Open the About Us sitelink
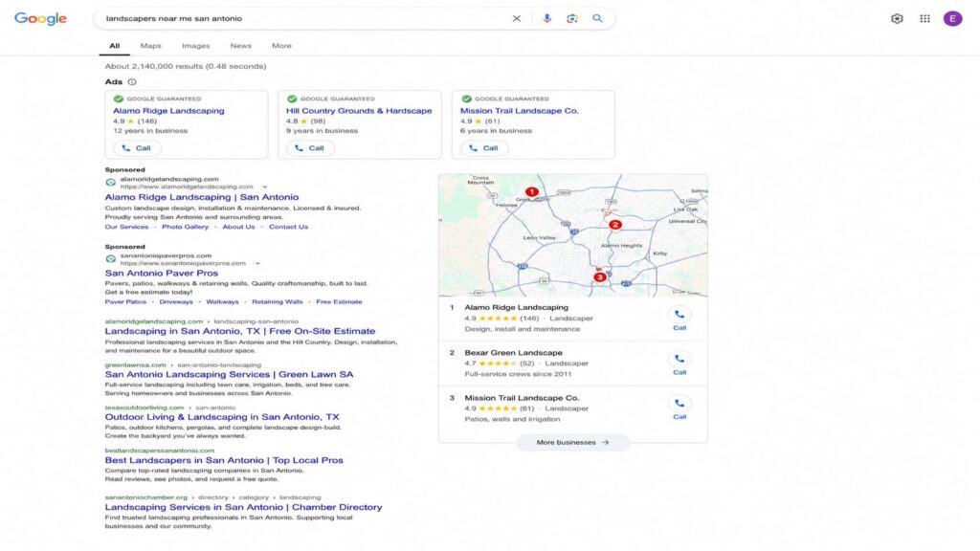Image resolution: width=980 pixels, height=551 pixels. coord(238,227)
